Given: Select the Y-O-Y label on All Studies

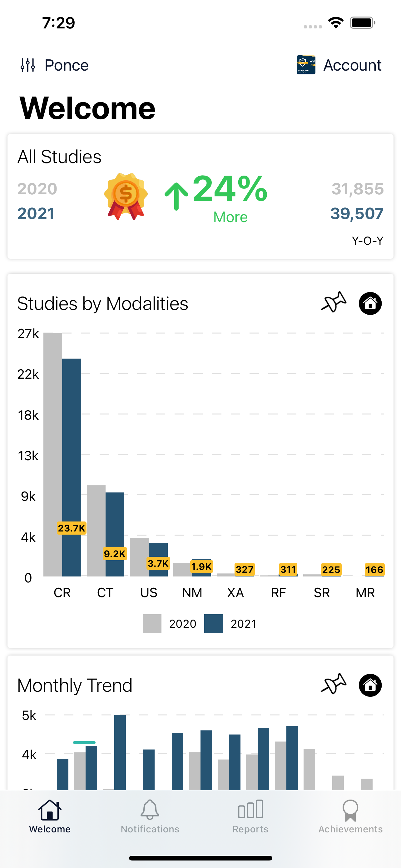Looking at the screenshot, I should [368, 240].
